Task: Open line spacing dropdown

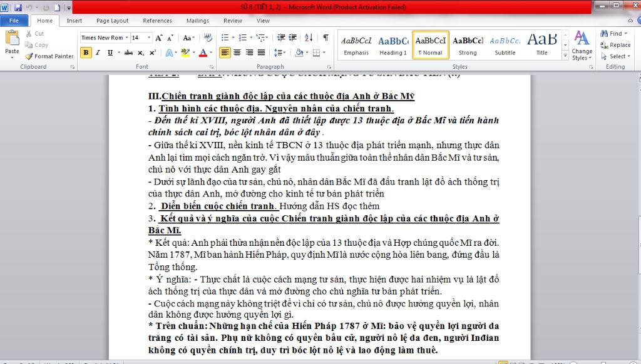Action: [279, 53]
